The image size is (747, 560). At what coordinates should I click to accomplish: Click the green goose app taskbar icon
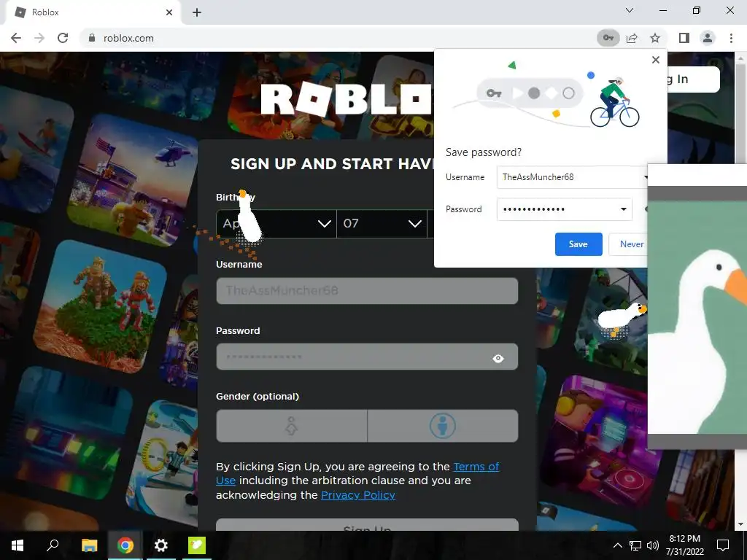[x=196, y=545]
